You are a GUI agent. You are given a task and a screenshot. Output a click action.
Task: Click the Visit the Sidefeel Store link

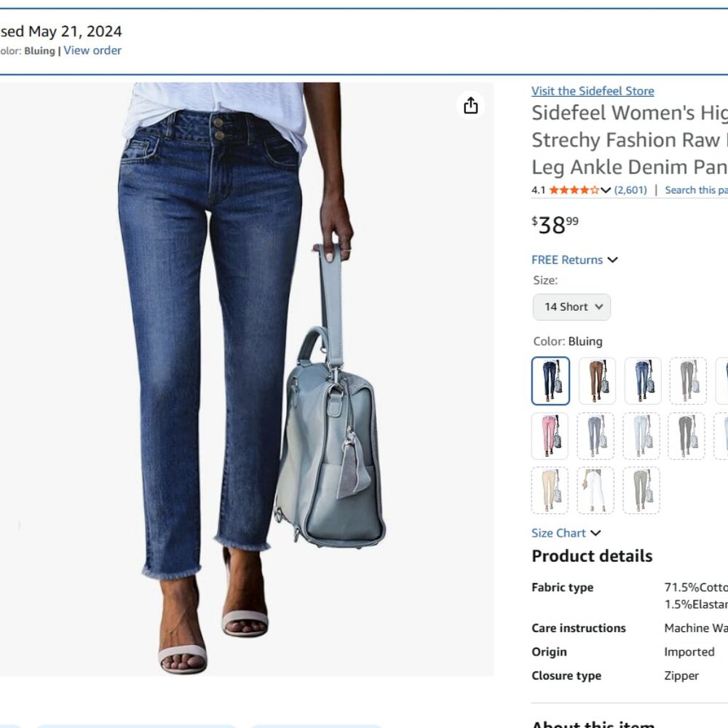coord(592,90)
